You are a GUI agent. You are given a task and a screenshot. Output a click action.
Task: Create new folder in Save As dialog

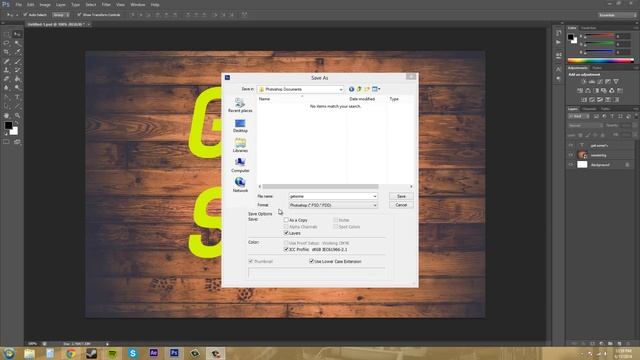367,89
